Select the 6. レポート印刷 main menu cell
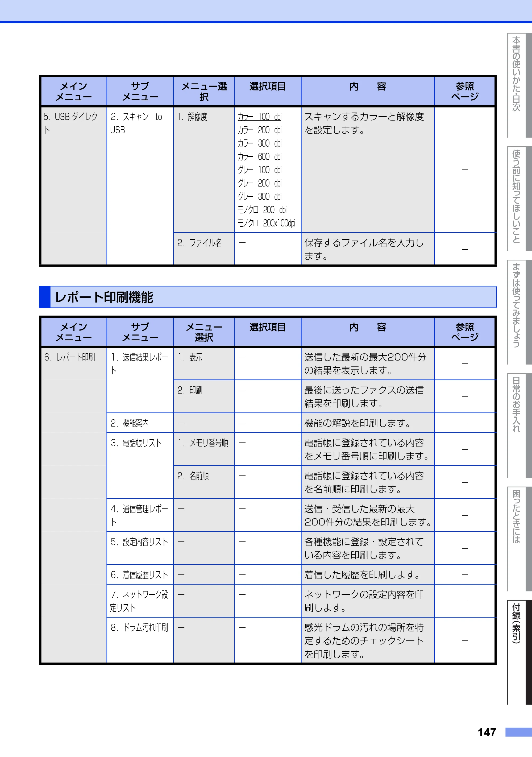Image resolution: width=532 pixels, height=757 pixels. click(x=74, y=505)
